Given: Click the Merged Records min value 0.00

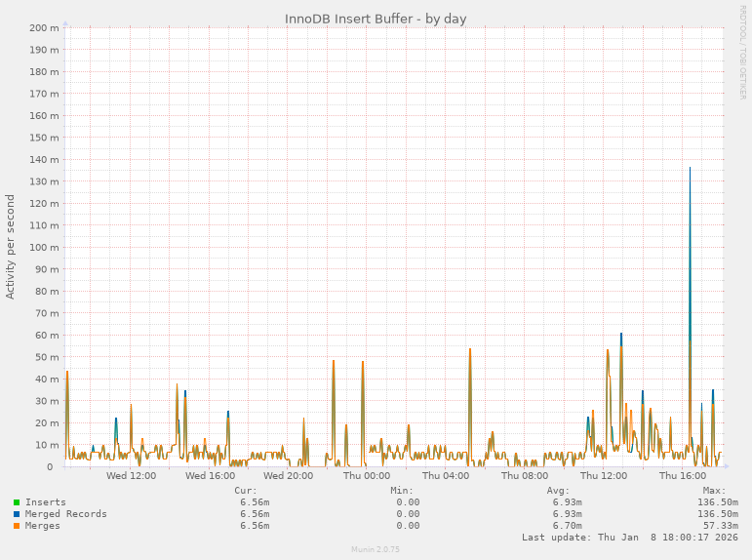Looking at the screenshot, I should [x=408, y=514].
